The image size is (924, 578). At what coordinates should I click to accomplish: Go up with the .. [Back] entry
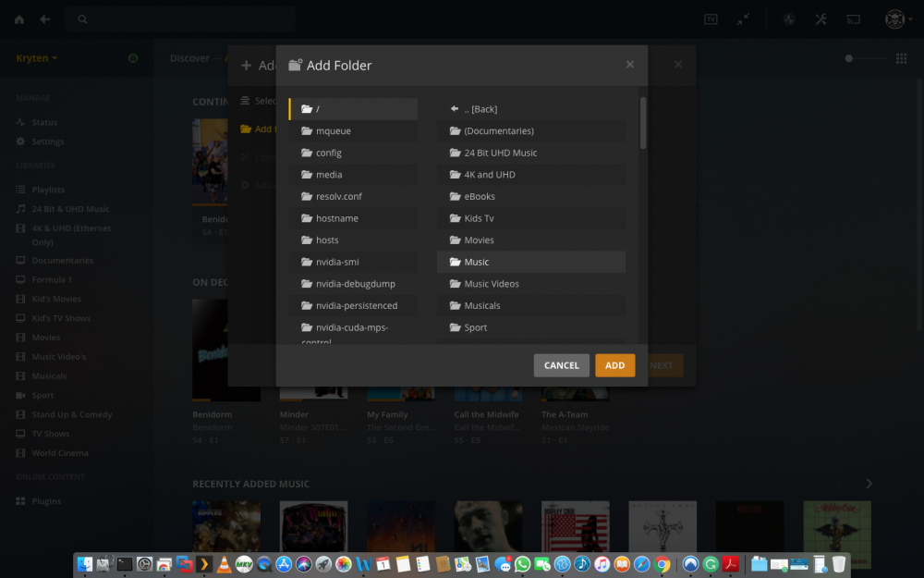click(531, 109)
